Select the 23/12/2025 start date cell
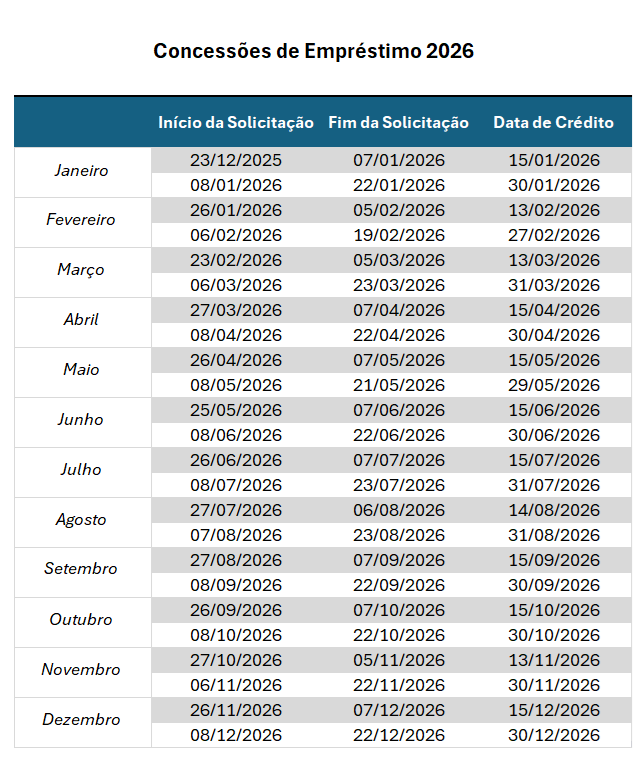 236,160
